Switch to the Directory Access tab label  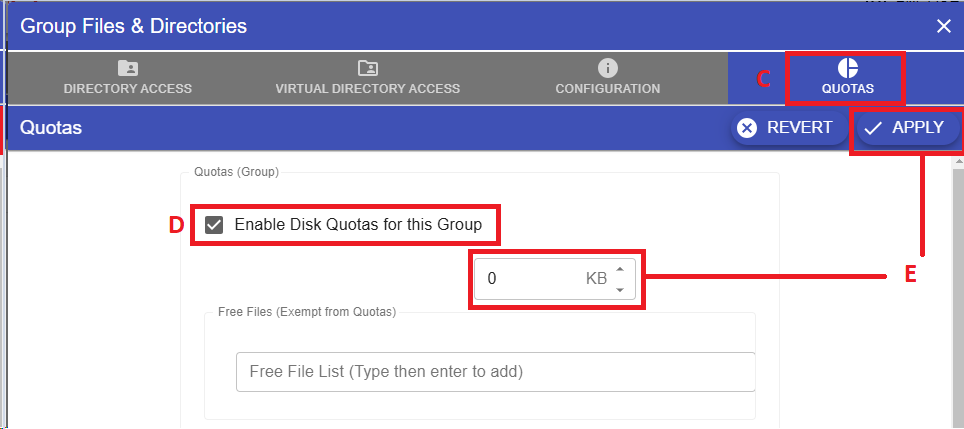pos(127,89)
